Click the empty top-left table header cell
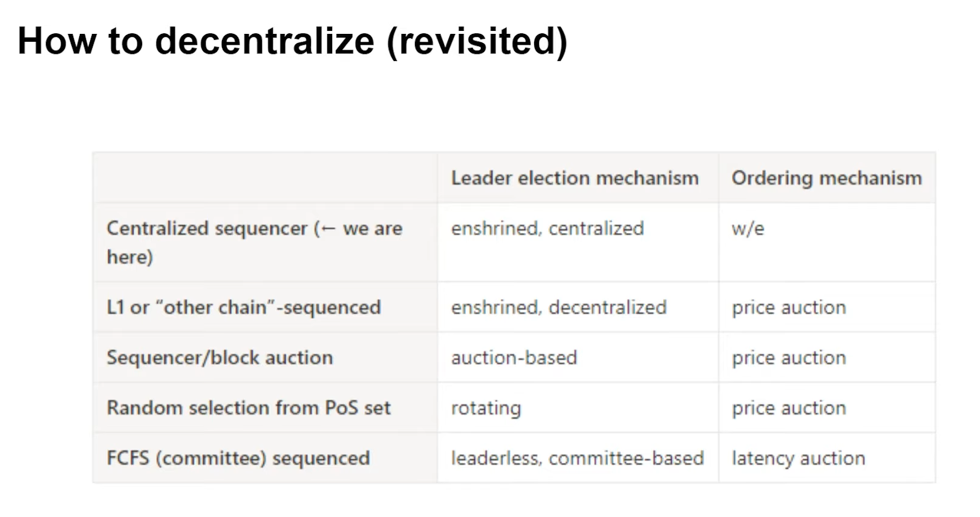The width and height of the screenshot is (980, 517). pos(265,178)
